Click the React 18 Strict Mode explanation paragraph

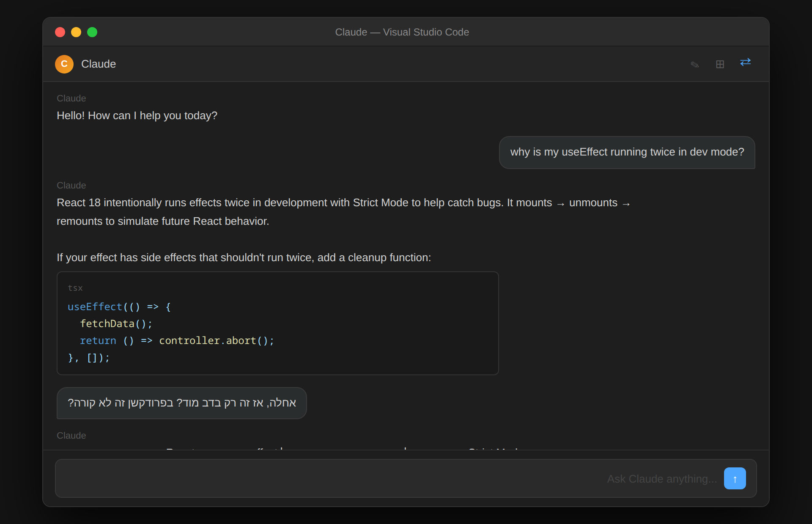343,212
